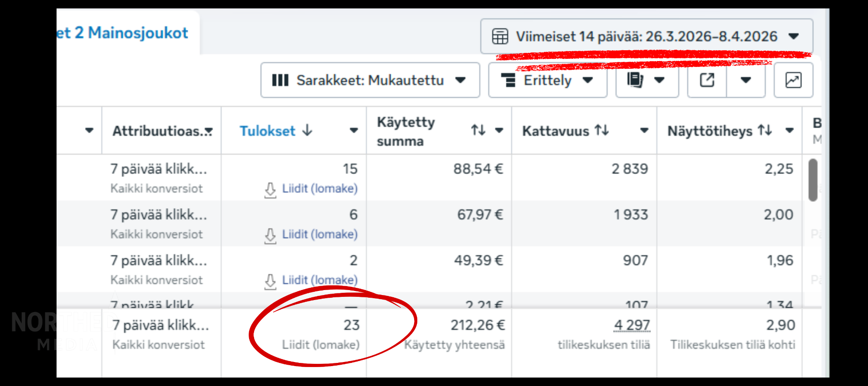Screen dimensions: 868x386
Task: Click the export share icon button
Action: pos(707,81)
